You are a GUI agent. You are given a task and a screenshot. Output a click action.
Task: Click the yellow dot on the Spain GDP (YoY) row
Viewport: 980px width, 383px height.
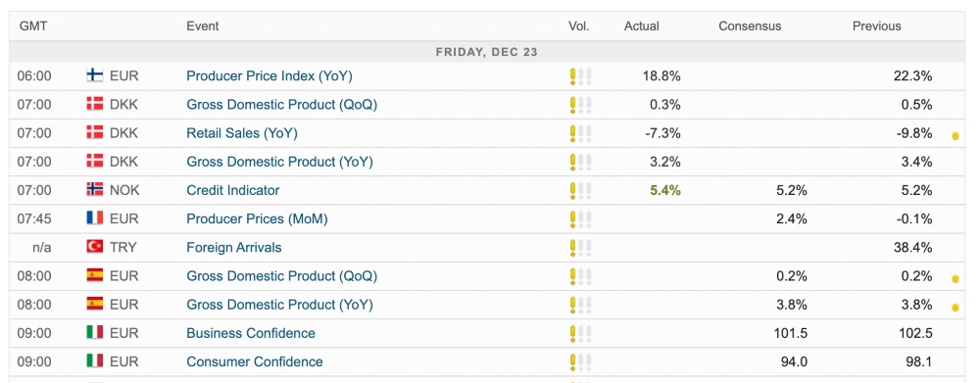(x=955, y=308)
